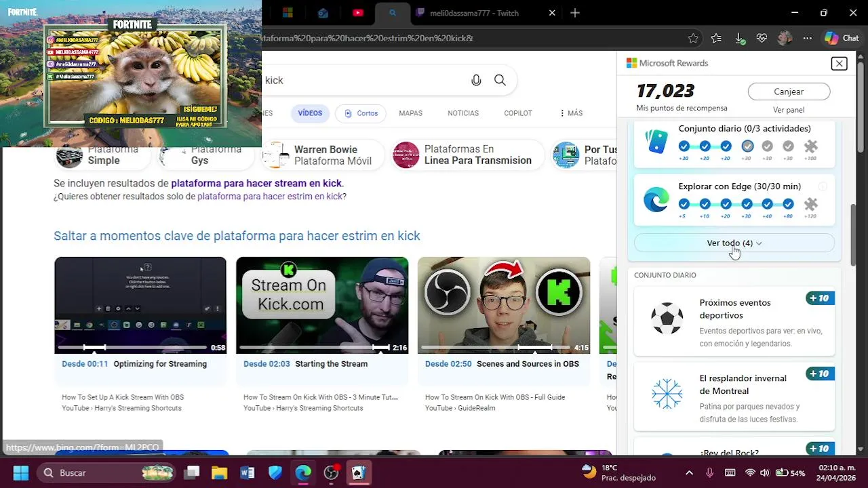Open El resplandor invernal de Montreal card

(734, 397)
